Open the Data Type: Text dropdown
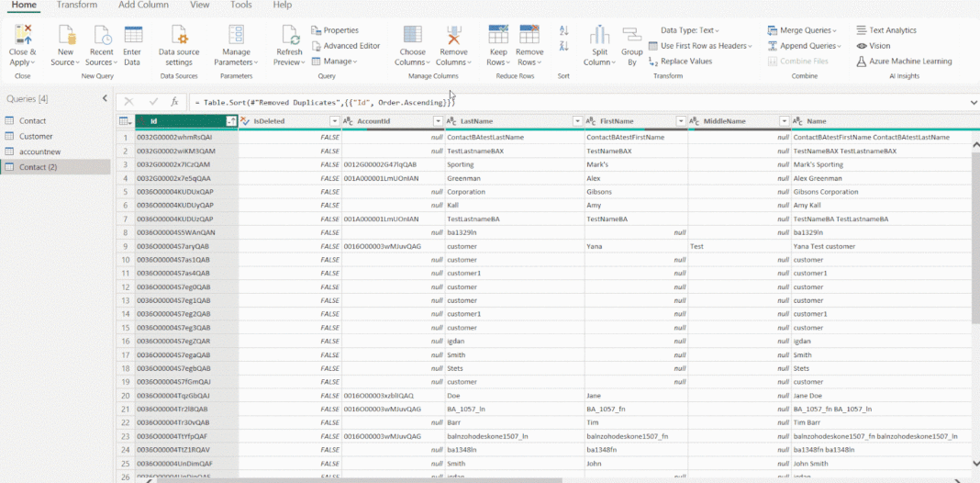The height and width of the screenshot is (483, 980). pos(690,30)
